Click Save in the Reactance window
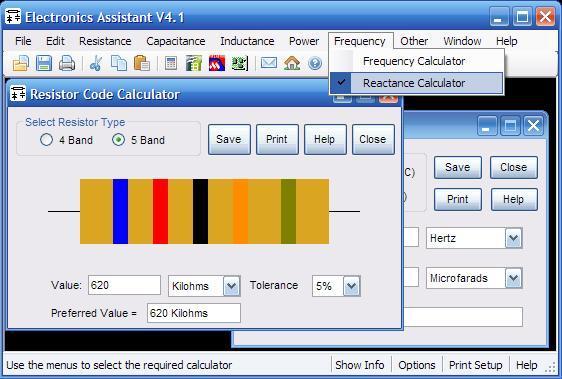Image resolution: width=562 pixels, height=379 pixels. (x=458, y=167)
